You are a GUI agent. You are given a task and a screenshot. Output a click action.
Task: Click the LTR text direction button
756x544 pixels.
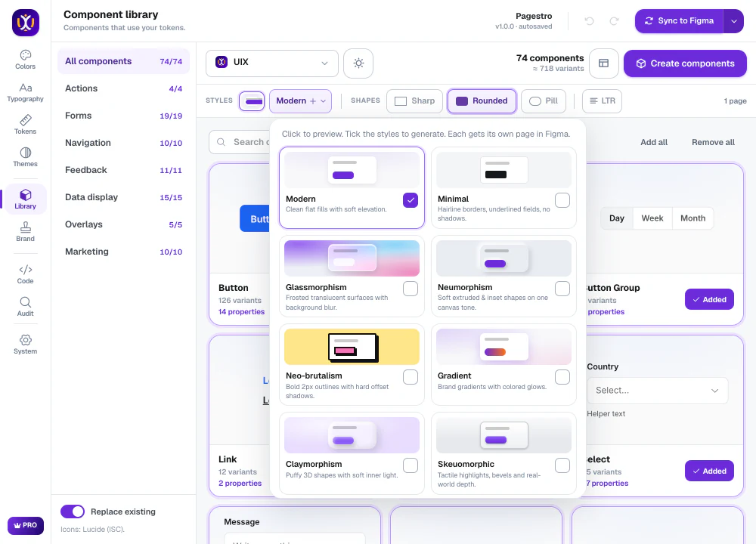pos(602,101)
